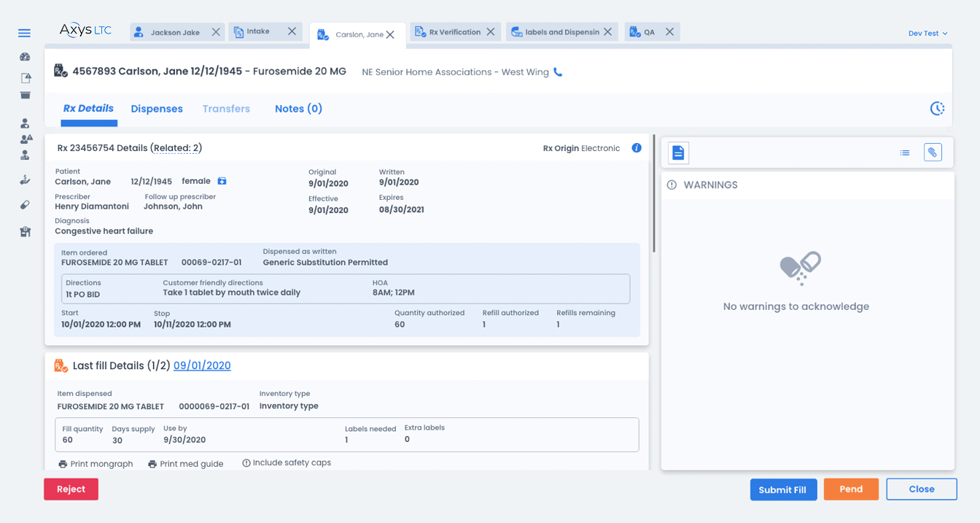The image size is (980, 523).
Task: Click the Pend button
Action: click(851, 489)
